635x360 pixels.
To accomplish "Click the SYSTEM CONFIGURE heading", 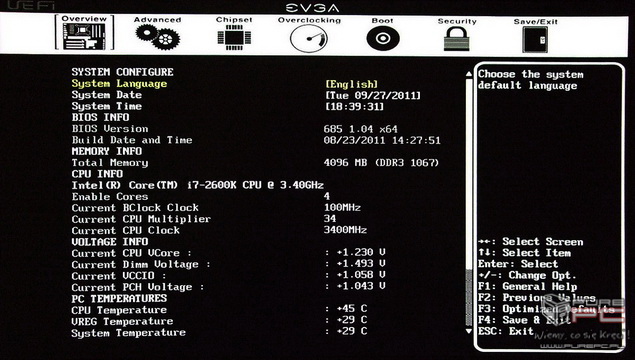I will (122, 72).
